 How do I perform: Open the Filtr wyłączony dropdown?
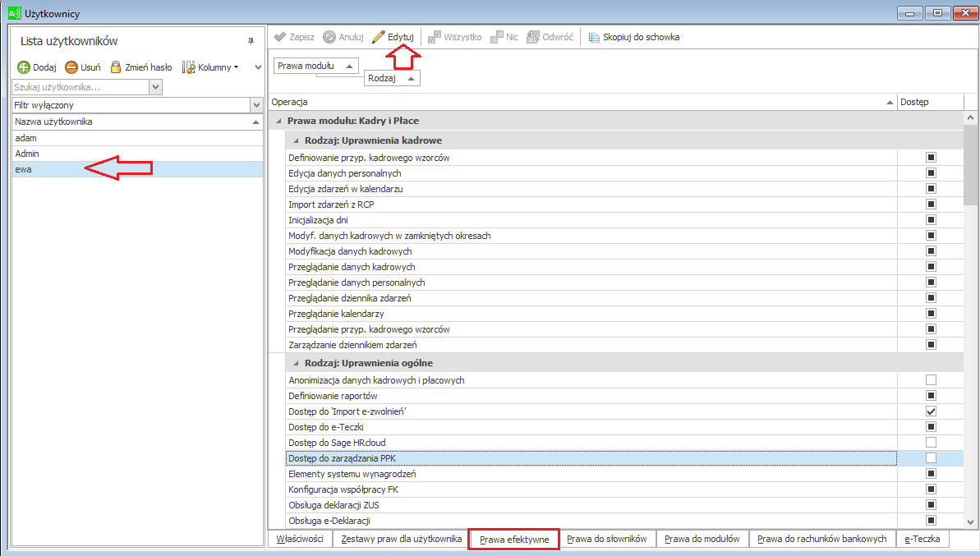[255, 105]
